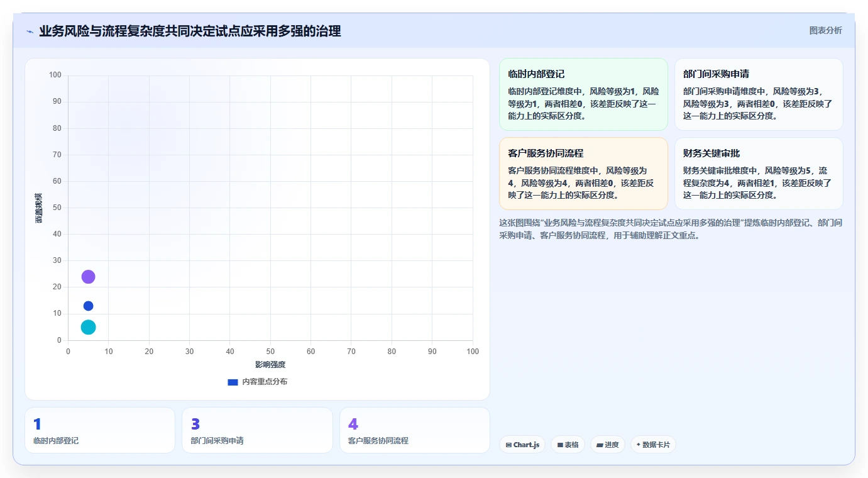Viewport: 868px width, 478px height.
Task: Open the 财务关键审批 insight card
Action: (759, 174)
